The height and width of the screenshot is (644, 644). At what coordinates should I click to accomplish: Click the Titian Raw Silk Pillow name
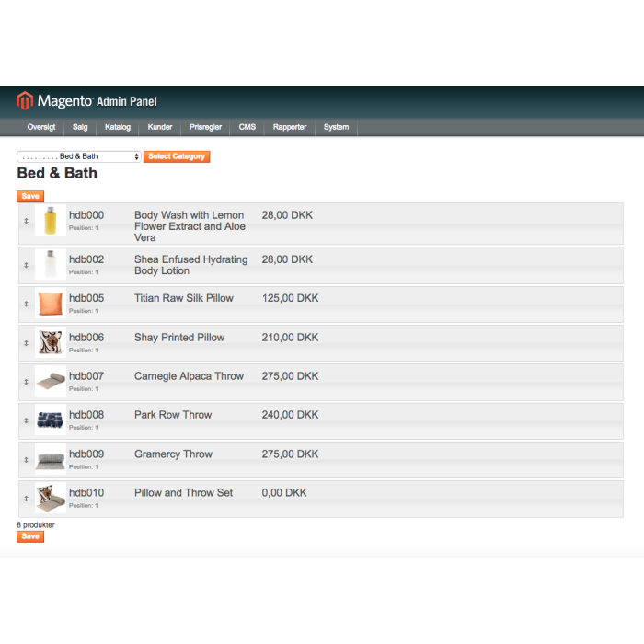184,298
